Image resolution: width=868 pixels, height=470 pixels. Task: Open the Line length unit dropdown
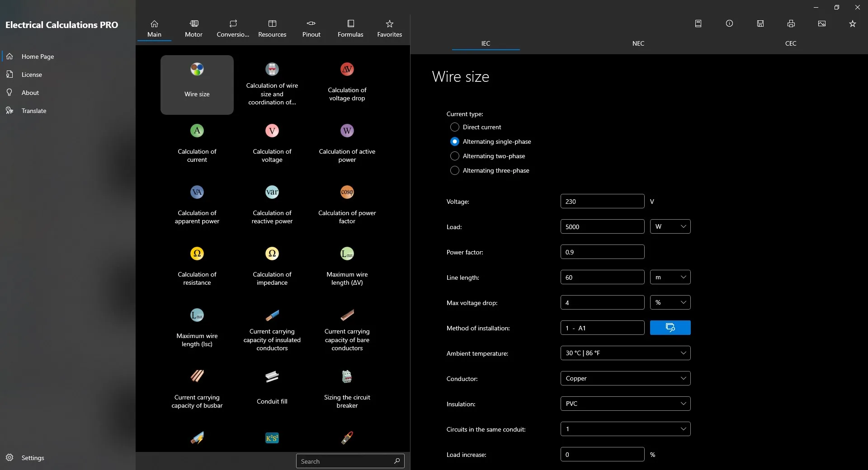click(670, 277)
